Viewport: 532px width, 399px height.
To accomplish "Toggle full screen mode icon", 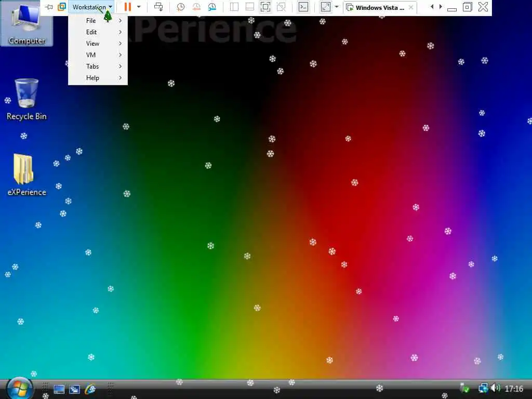I will click(x=265, y=7).
